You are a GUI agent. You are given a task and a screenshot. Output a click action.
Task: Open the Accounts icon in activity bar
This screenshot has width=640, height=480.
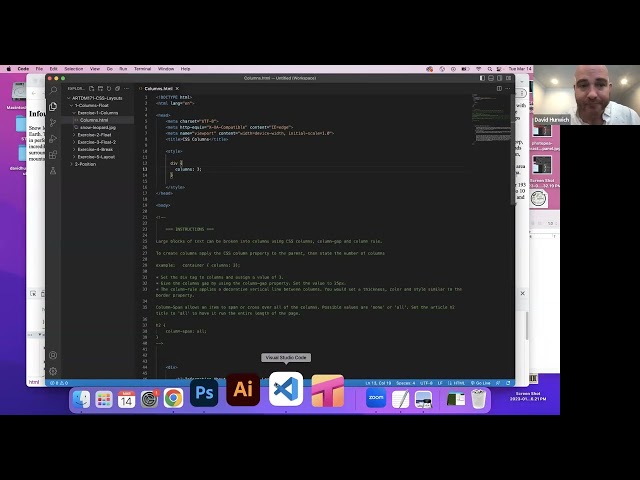53,355
